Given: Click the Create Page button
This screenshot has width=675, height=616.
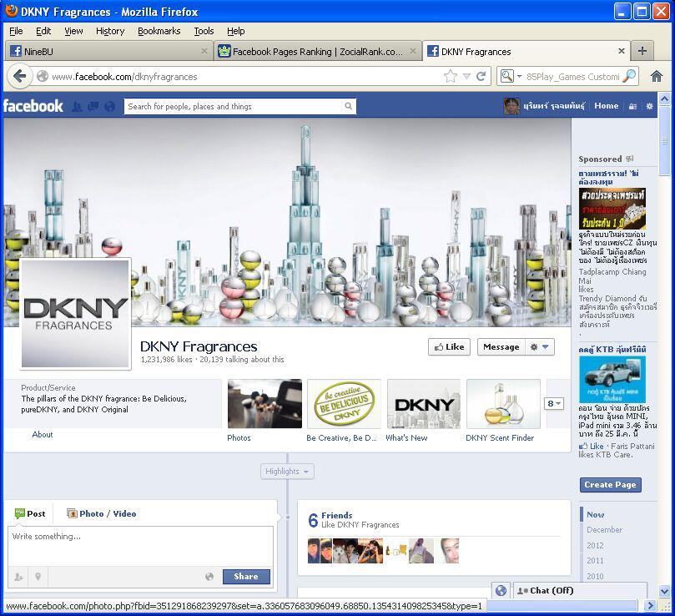Looking at the screenshot, I should [x=610, y=485].
